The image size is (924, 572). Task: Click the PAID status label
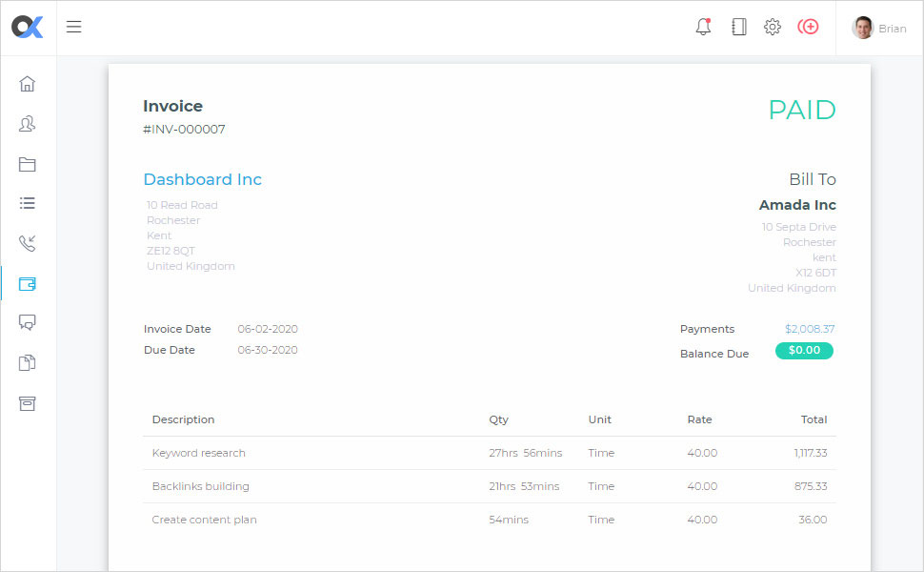pos(802,110)
